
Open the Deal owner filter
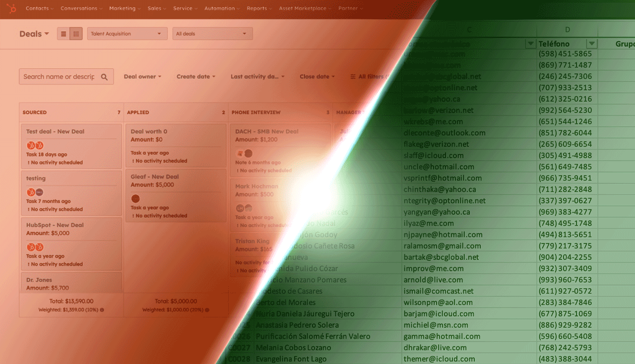coord(143,77)
